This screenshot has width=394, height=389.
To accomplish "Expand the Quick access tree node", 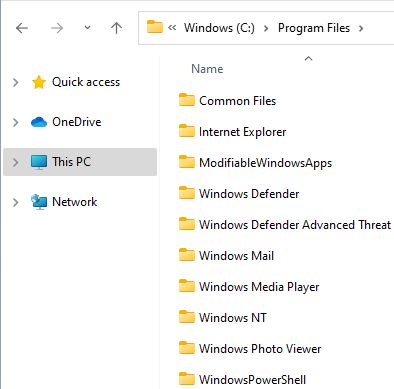I will tap(15, 82).
